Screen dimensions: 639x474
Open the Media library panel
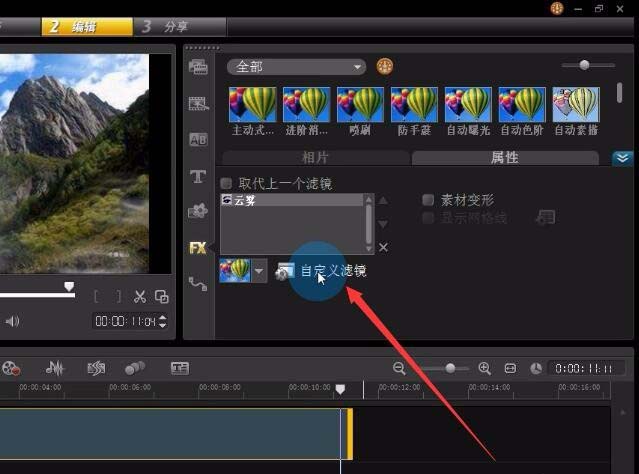point(198,67)
